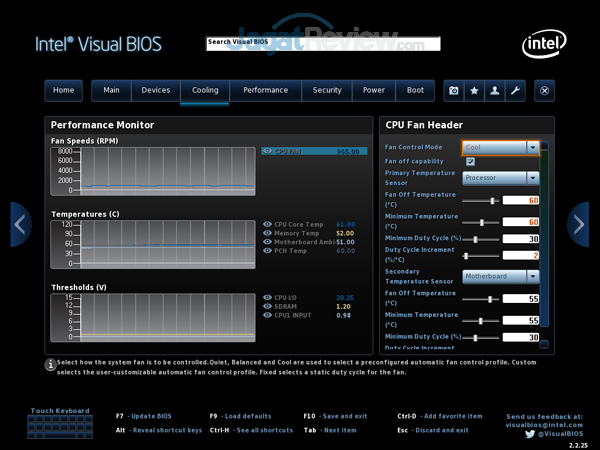The width and height of the screenshot is (600, 450).
Task: Adjust the Minimum Duty Cycle slider
Action: coord(476,240)
